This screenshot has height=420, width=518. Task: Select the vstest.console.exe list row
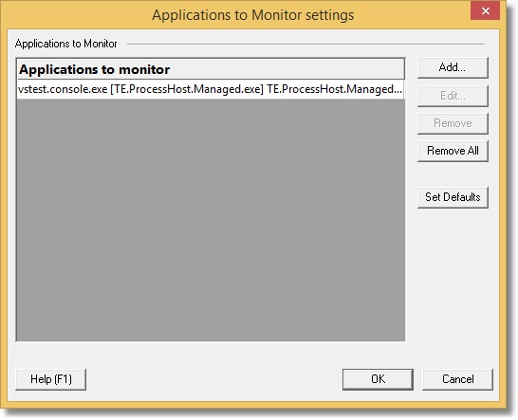(211, 89)
